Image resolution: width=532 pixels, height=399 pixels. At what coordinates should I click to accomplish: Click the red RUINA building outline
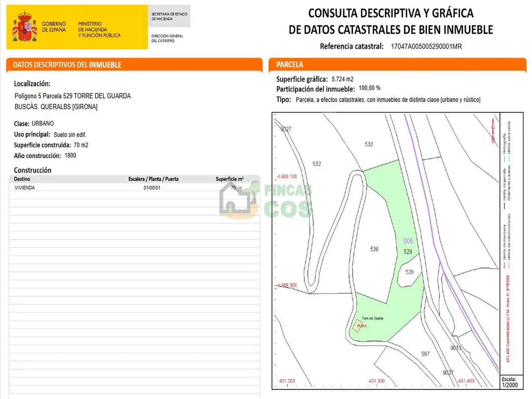(x=358, y=325)
